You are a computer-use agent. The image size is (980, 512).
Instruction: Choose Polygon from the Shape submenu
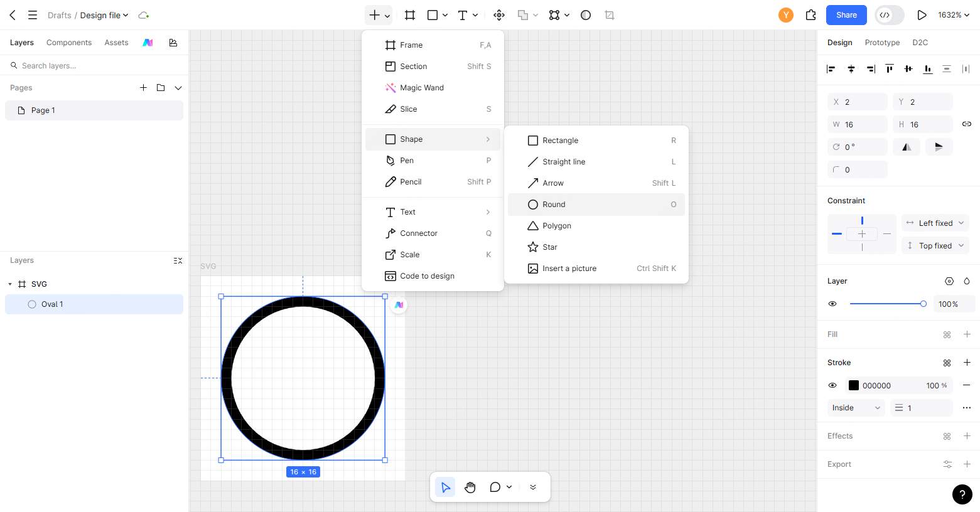click(596, 226)
